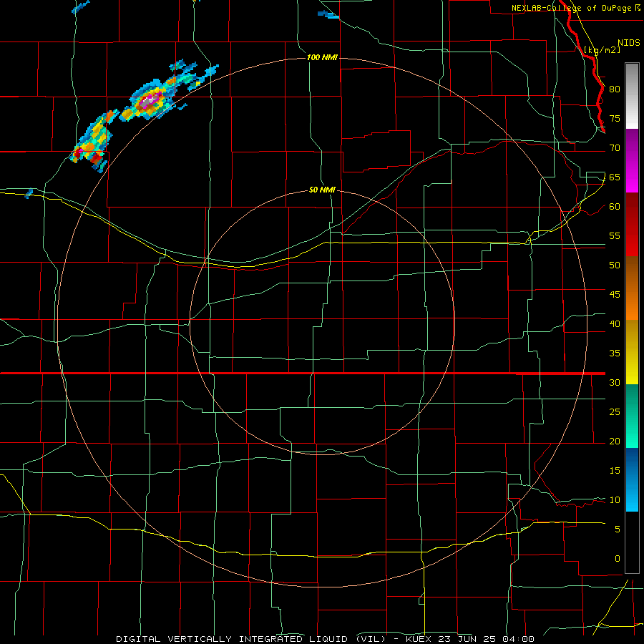Click the magenta-purple segment of the color bar
The height and width of the screenshot is (644, 644).
click(632, 160)
